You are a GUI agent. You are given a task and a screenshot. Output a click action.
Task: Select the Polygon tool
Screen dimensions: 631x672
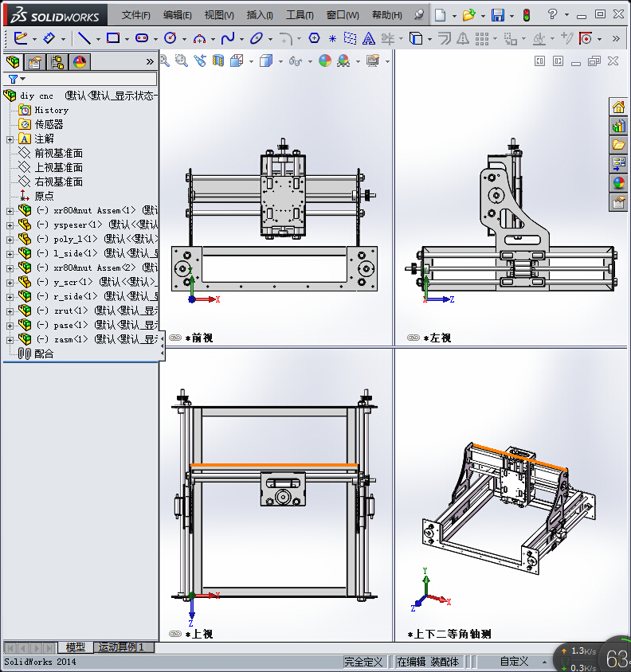315,38
